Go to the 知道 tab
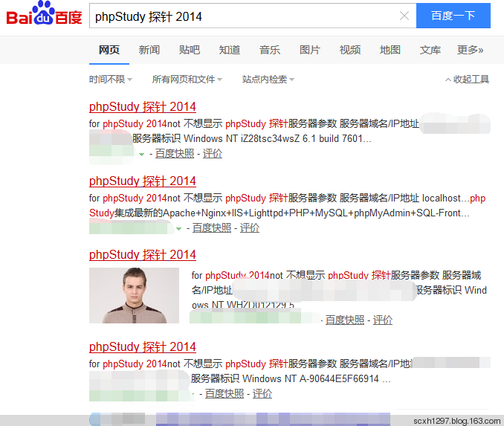The height and width of the screenshot is (426, 504). point(230,50)
